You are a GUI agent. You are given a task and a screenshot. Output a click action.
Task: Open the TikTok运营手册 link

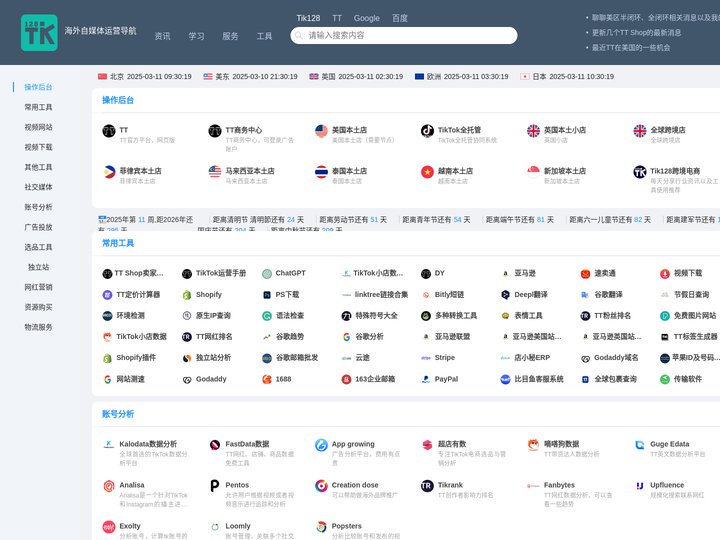click(221, 273)
